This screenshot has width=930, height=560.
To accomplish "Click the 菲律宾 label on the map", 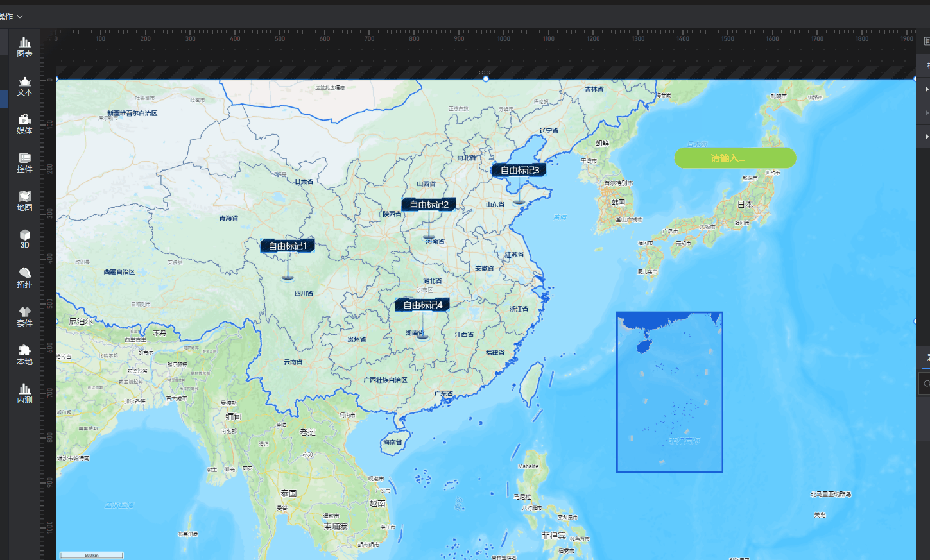I will click(554, 536).
